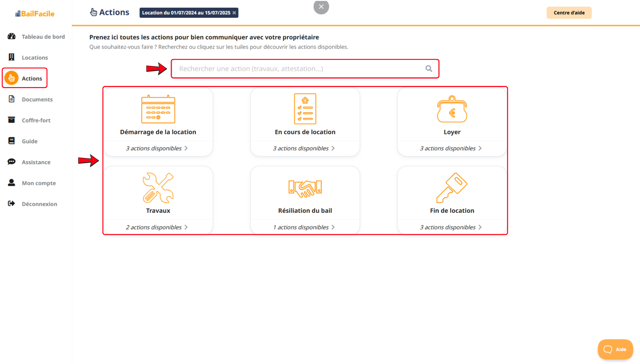The image size is (640, 364).
Task: Focus the Rechercher une action field
Action: (300, 69)
